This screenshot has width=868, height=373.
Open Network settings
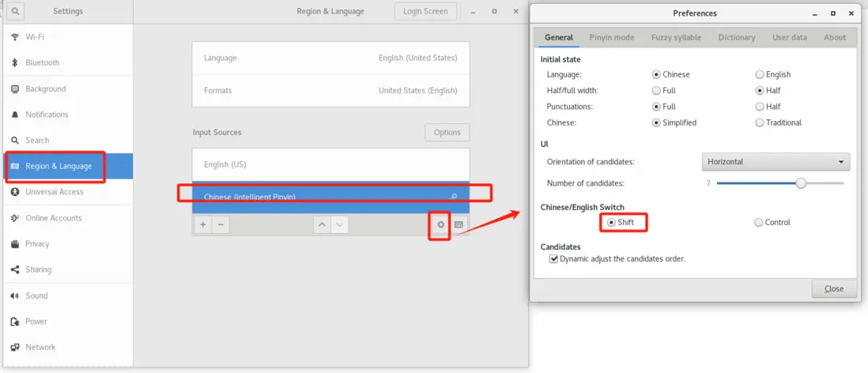click(67, 347)
